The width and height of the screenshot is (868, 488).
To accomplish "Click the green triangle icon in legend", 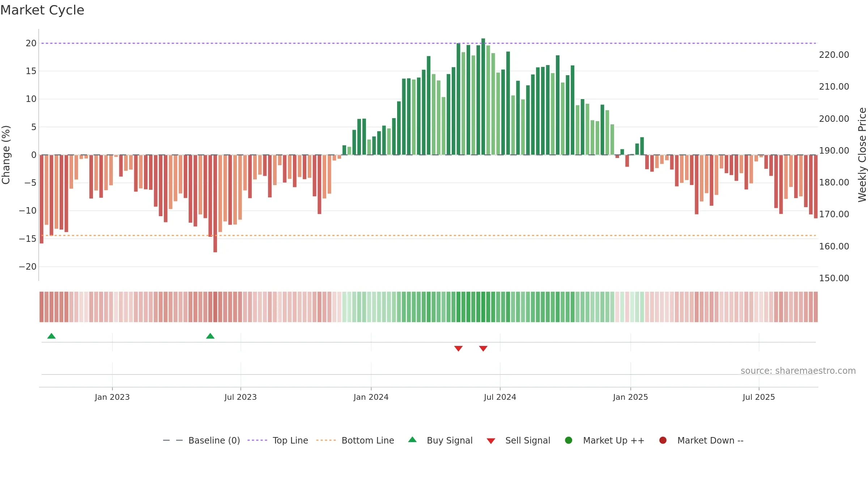I will 412,440.
